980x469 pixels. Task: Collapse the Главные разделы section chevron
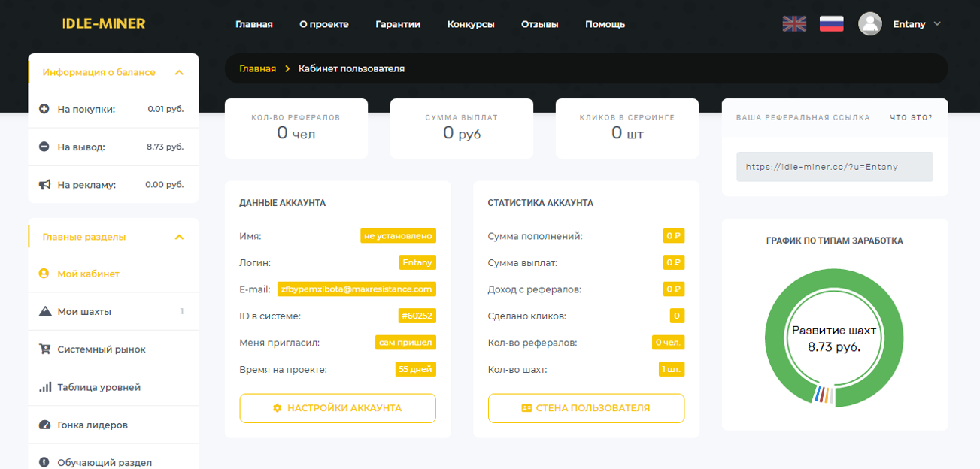[x=179, y=238]
